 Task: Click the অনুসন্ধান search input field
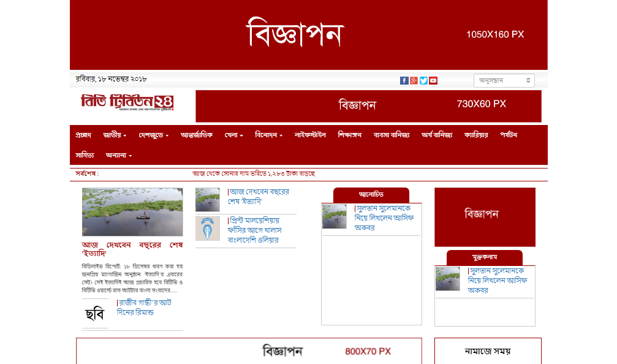[499, 80]
